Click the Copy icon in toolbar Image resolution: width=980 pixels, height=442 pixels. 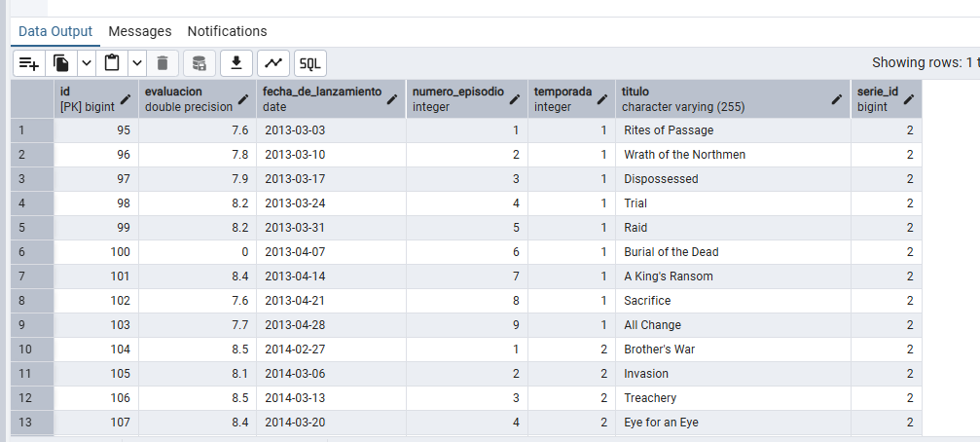[x=61, y=63]
